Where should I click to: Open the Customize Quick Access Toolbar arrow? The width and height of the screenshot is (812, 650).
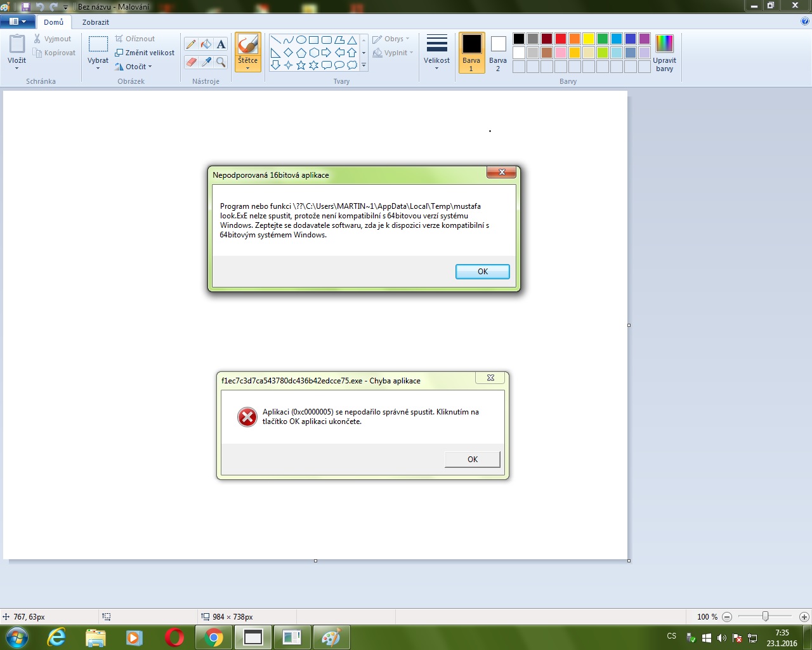[65, 7]
